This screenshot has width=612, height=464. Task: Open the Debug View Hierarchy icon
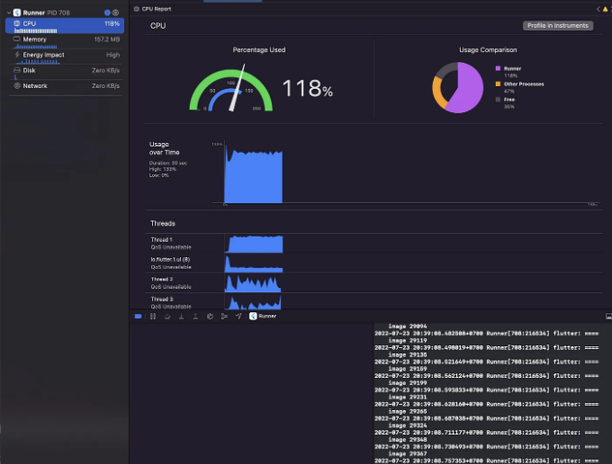click(x=210, y=316)
